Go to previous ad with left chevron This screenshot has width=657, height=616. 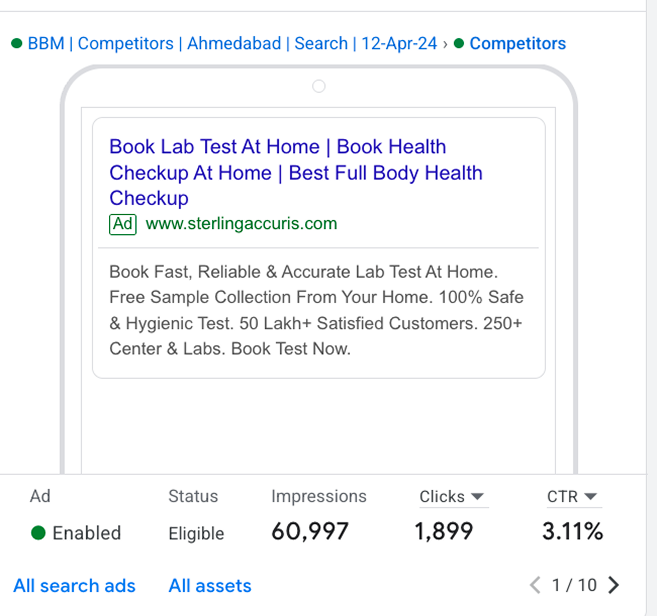(535, 585)
